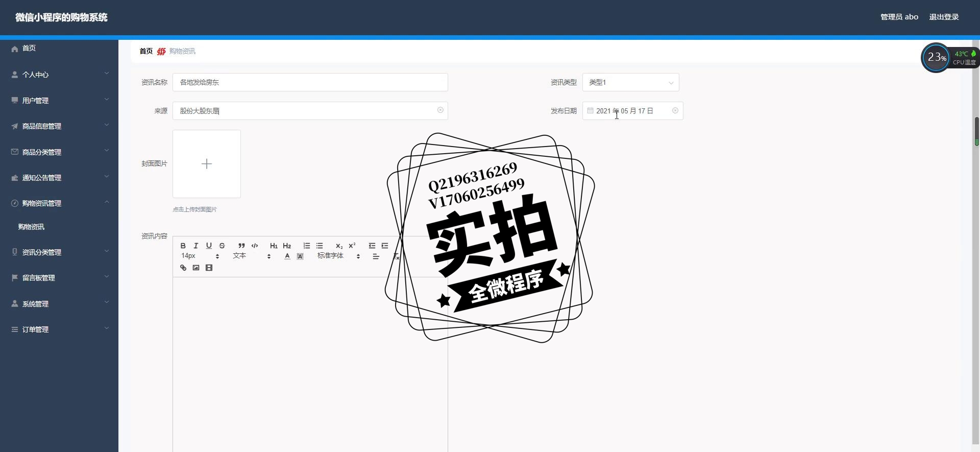
Task: Focus the 资讯名称 input field
Action: [310, 82]
